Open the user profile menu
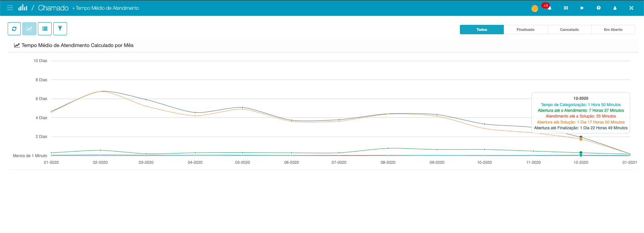Screen dimensions: 644x233 615,8
